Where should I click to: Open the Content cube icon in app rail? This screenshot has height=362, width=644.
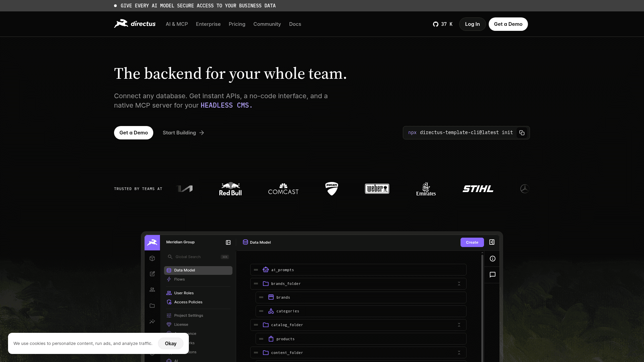152,258
